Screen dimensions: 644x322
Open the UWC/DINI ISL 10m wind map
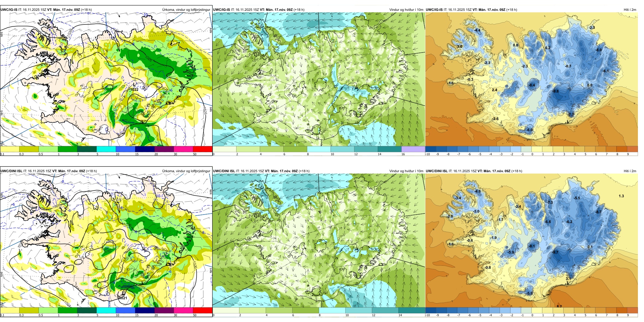click(319, 240)
